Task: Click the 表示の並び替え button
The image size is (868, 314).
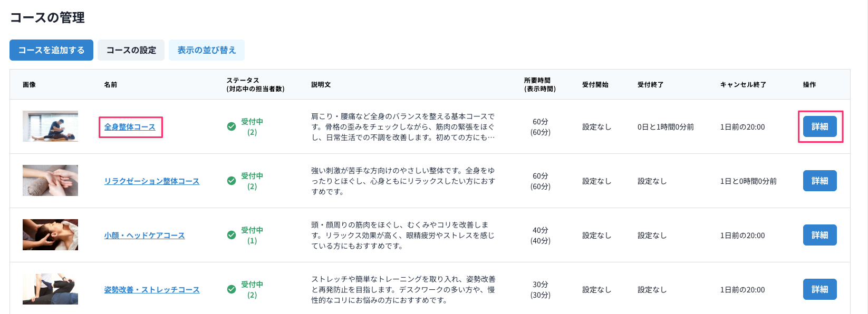Action: click(x=206, y=50)
